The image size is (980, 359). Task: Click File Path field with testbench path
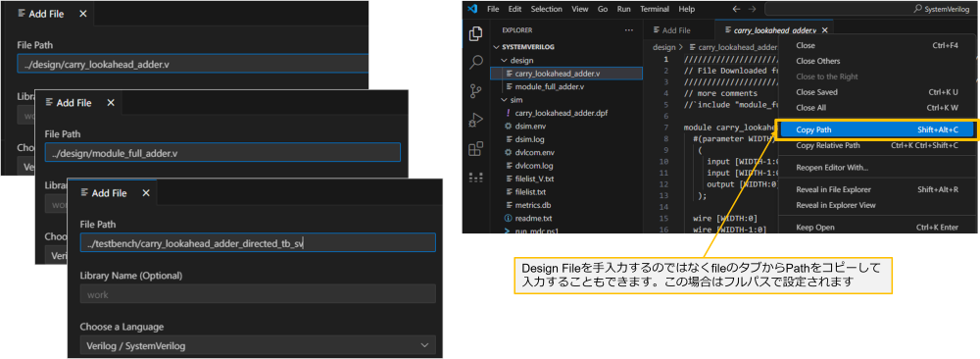point(258,242)
